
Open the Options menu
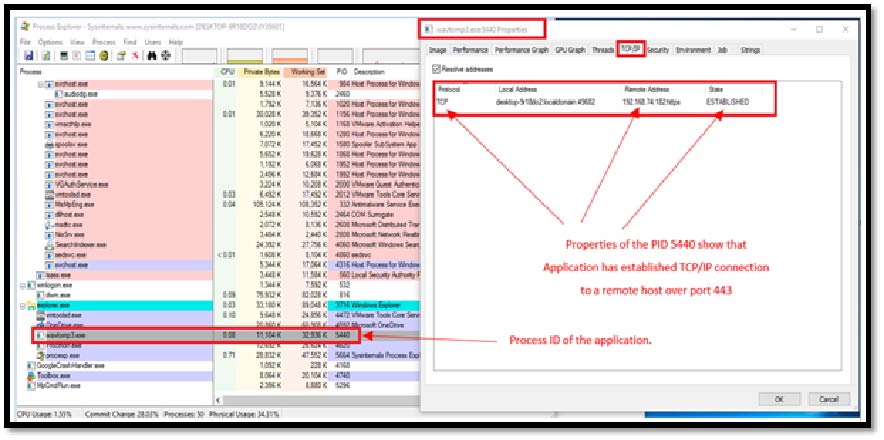pos(50,42)
